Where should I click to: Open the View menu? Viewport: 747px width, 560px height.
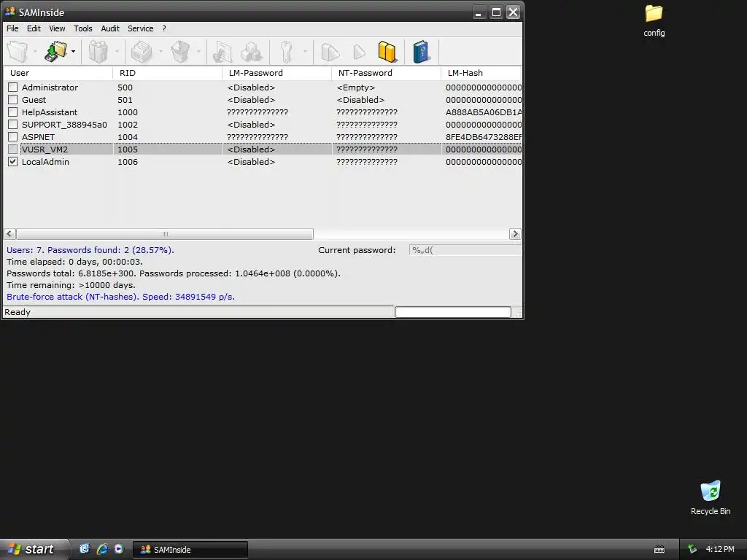tap(57, 28)
